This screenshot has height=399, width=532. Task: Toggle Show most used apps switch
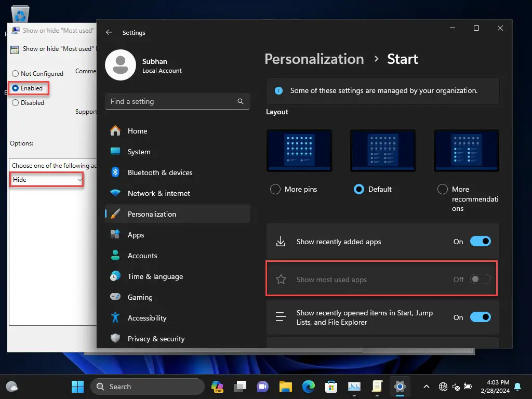(x=481, y=279)
